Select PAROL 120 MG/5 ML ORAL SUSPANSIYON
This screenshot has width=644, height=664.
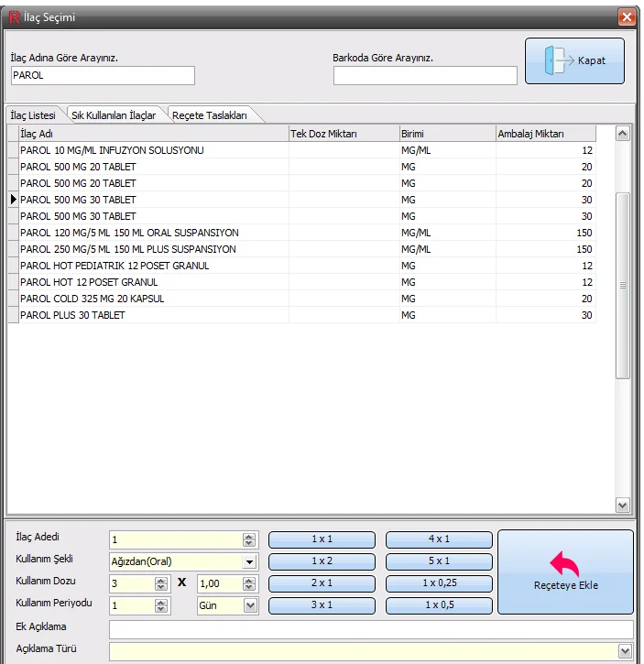click(x=301, y=233)
